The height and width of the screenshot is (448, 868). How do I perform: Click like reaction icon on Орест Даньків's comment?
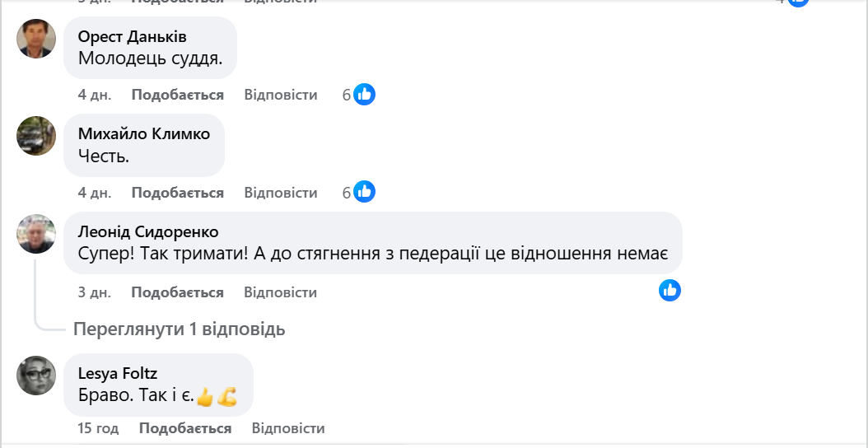click(364, 94)
